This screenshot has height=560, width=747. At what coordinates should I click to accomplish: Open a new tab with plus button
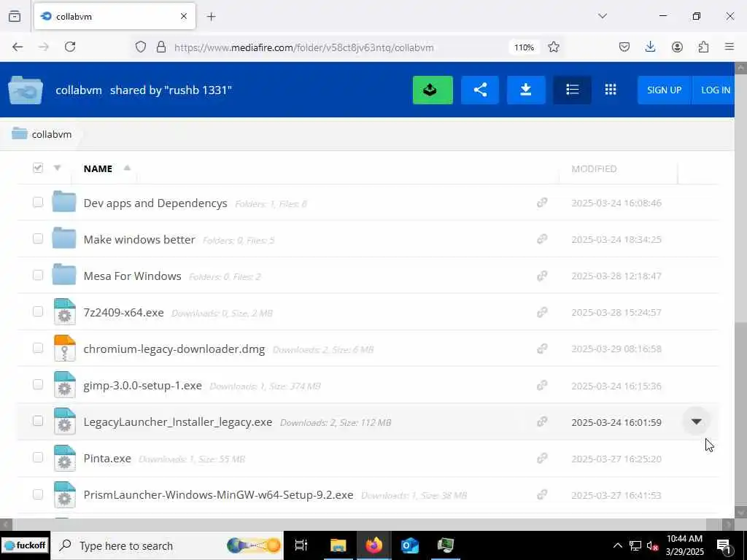211,17
